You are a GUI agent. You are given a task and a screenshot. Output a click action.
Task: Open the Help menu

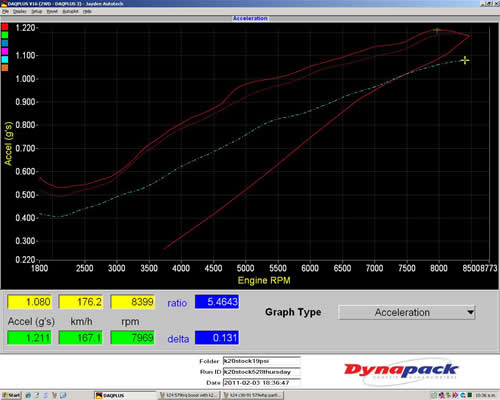[x=87, y=11]
